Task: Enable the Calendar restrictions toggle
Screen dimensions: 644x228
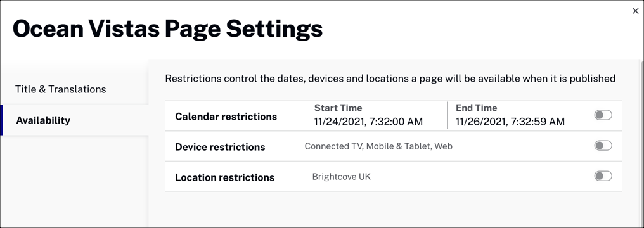Action: point(603,115)
